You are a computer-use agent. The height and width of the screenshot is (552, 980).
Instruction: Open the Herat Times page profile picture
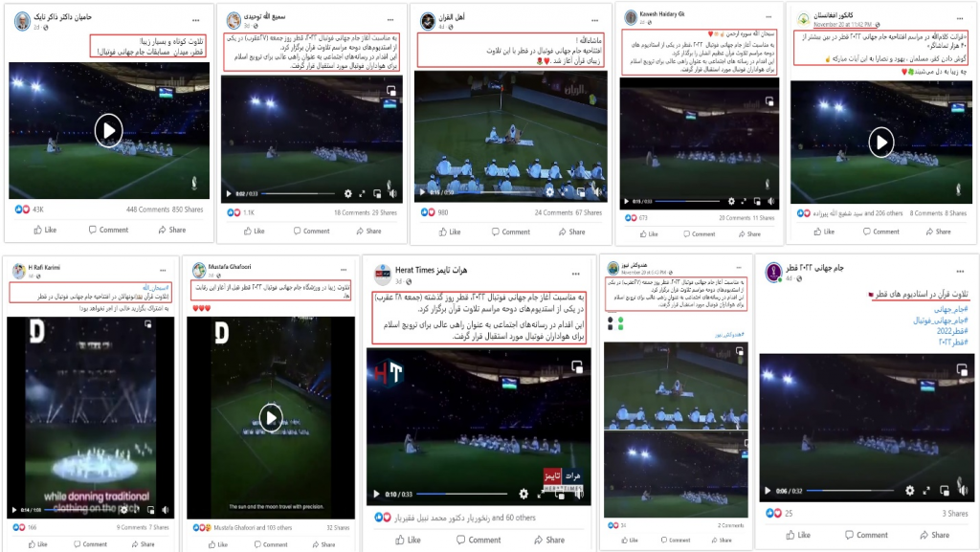point(383,275)
